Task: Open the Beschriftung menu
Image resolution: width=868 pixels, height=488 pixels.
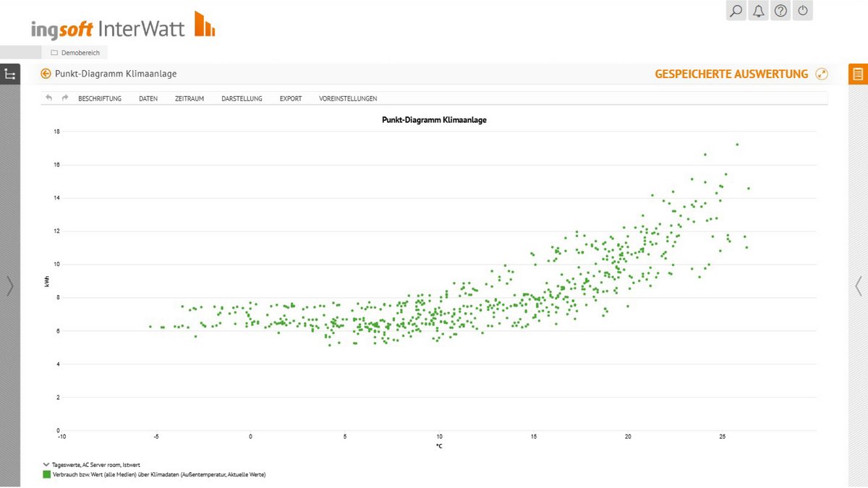Action: pyautogui.click(x=100, y=98)
